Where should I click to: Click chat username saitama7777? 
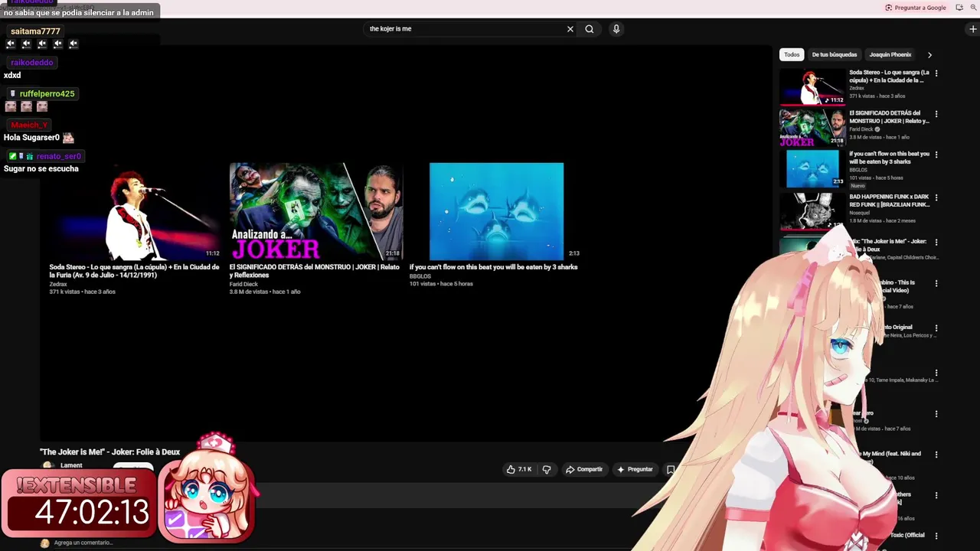35,31
